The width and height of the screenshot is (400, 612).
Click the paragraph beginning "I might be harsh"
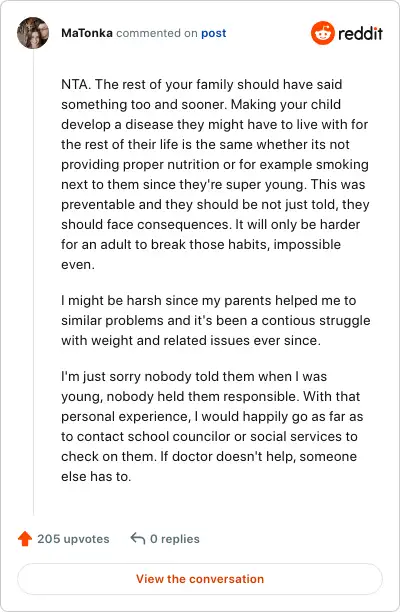coord(216,320)
